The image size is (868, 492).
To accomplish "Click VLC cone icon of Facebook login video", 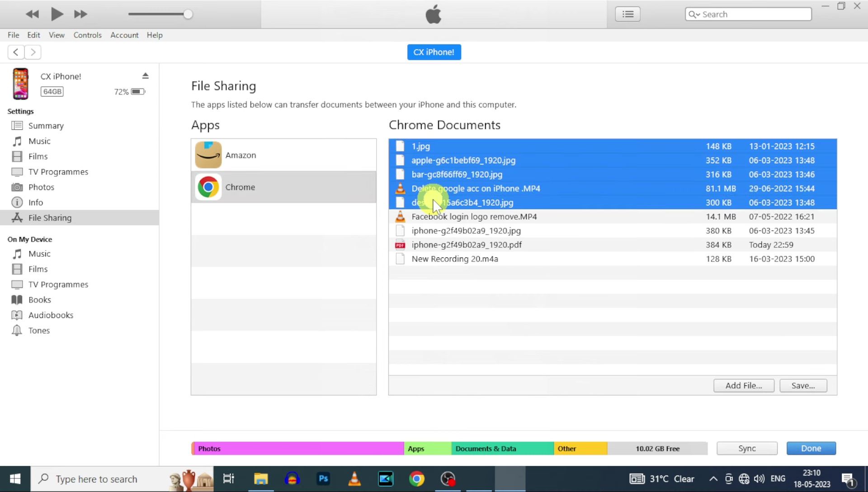I will (x=400, y=217).
